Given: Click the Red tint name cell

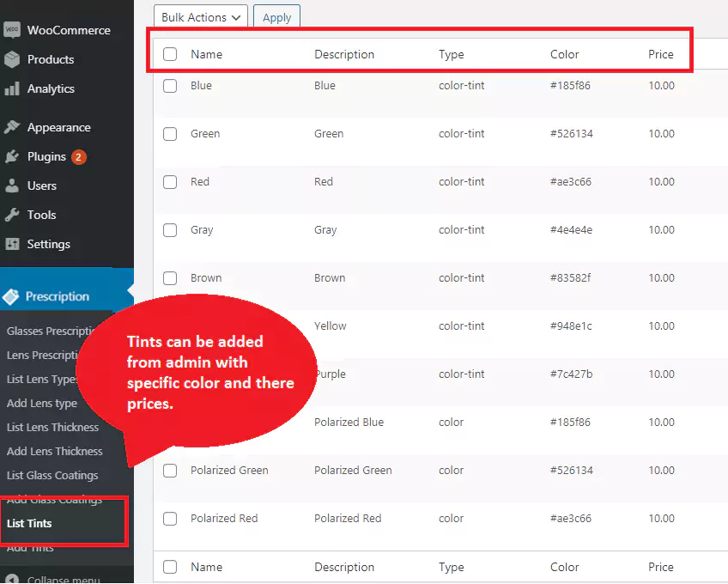Looking at the screenshot, I should tap(200, 182).
